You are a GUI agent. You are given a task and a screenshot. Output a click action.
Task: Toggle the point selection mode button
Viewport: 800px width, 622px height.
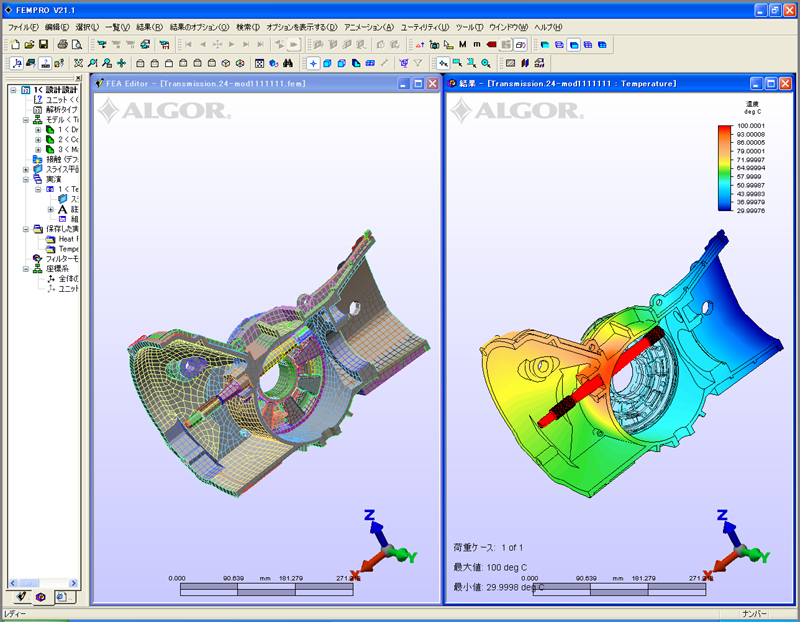pyautogui.click(x=313, y=63)
